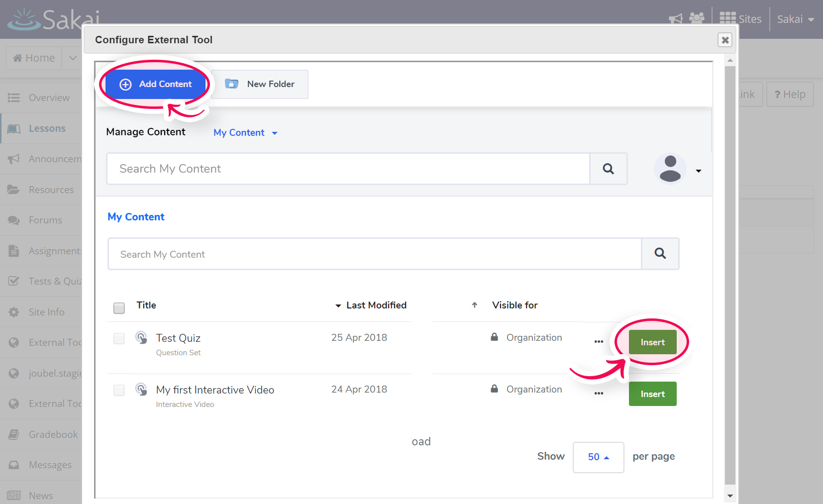This screenshot has width=823, height=504.
Task: Open the Test Quiz title
Action: 178,338
